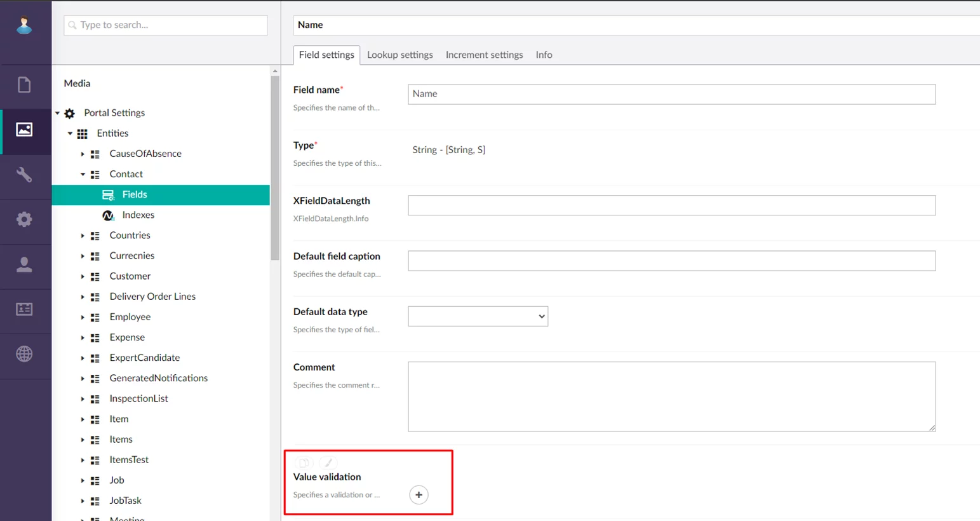
Task: Click the plus button for Value validation
Action: tap(419, 495)
